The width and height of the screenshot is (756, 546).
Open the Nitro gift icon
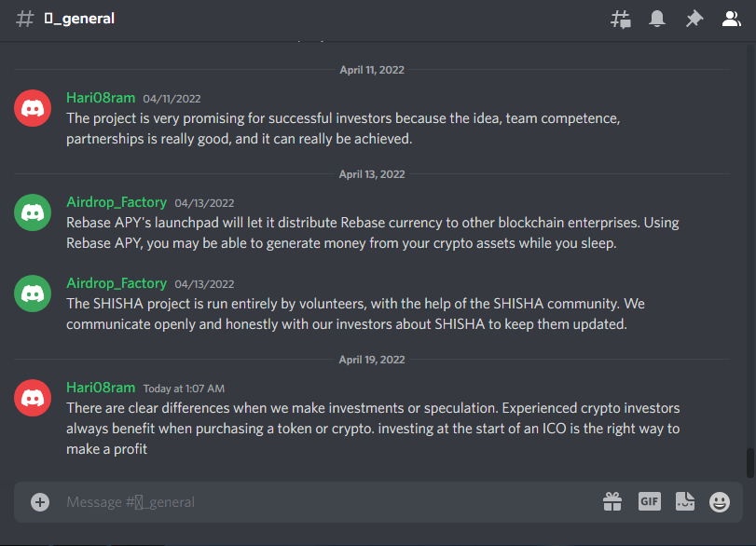point(612,501)
